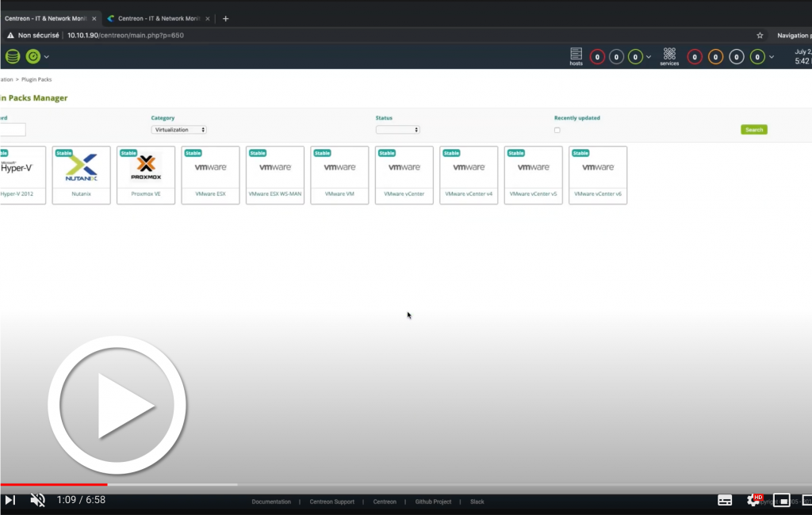
Task: Click the Packs Manager page heading
Action: pyautogui.click(x=33, y=97)
